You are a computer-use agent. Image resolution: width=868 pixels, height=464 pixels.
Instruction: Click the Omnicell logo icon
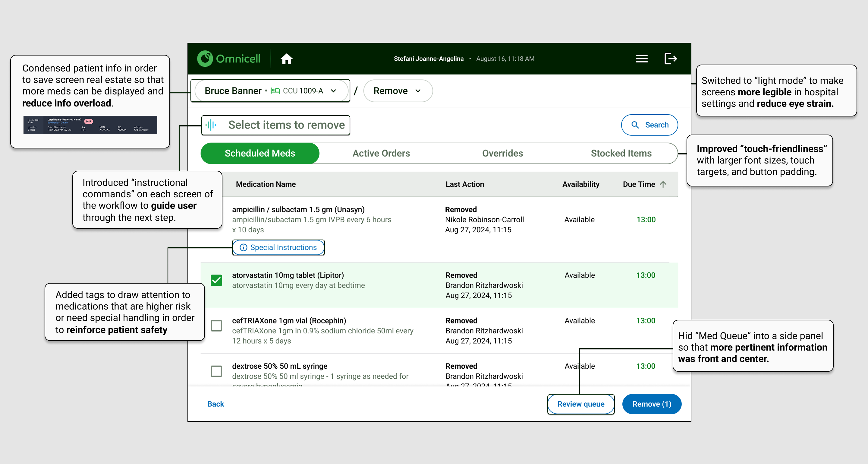tap(205, 59)
